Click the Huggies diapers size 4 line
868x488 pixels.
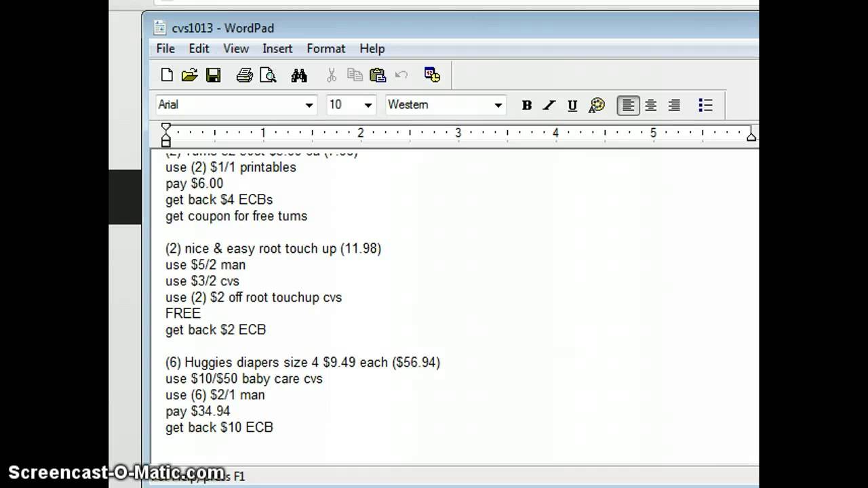pyautogui.click(x=302, y=363)
